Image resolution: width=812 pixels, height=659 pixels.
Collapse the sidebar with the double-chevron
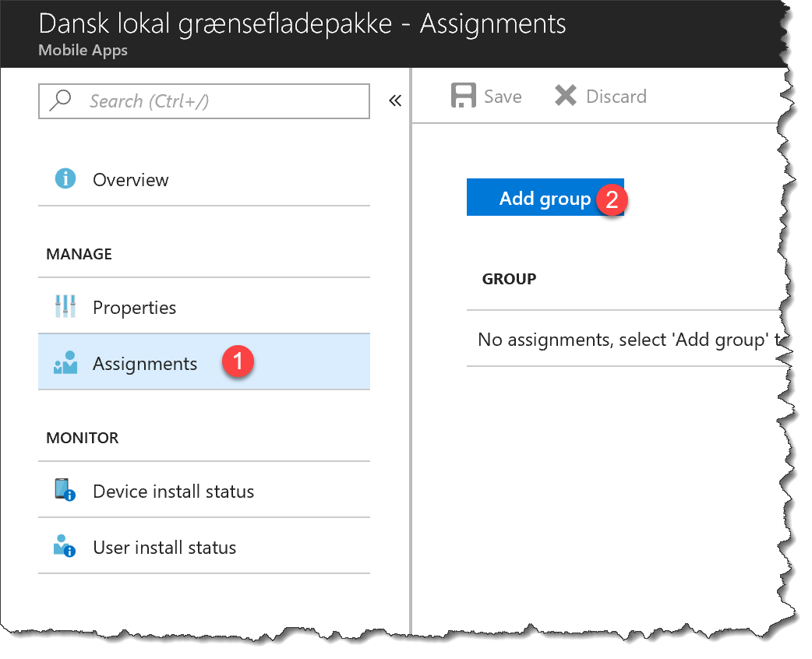395,100
